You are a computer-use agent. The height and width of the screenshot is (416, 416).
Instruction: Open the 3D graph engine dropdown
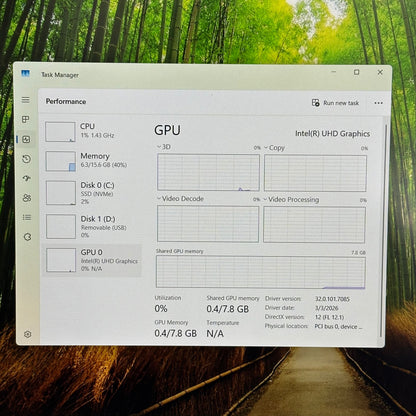click(x=163, y=147)
